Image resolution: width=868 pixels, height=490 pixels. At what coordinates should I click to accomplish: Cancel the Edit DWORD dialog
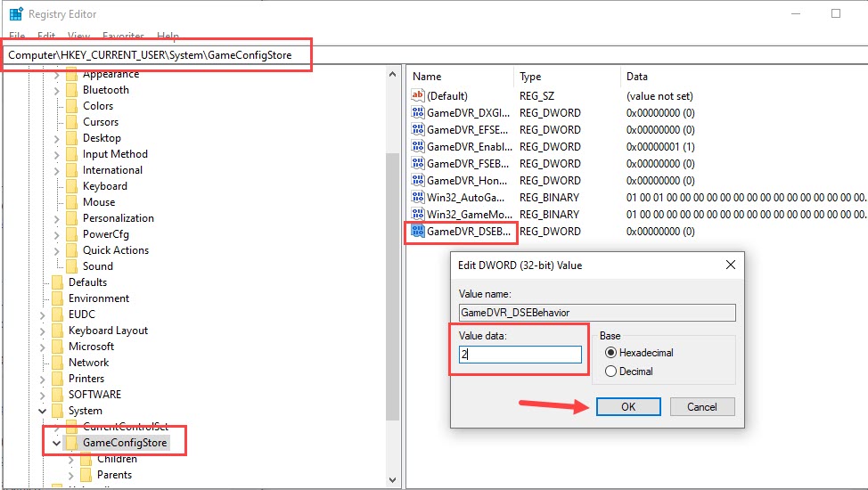702,407
